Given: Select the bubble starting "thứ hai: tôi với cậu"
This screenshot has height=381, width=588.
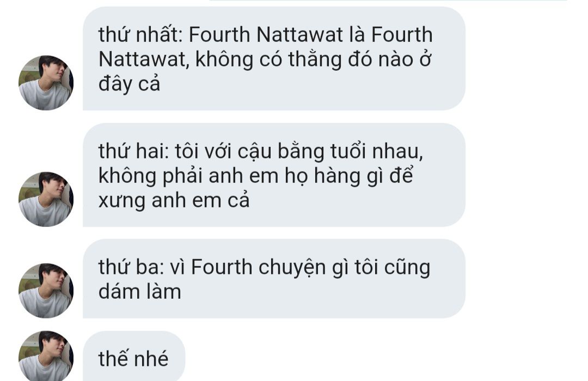Looking at the screenshot, I should 274,175.
